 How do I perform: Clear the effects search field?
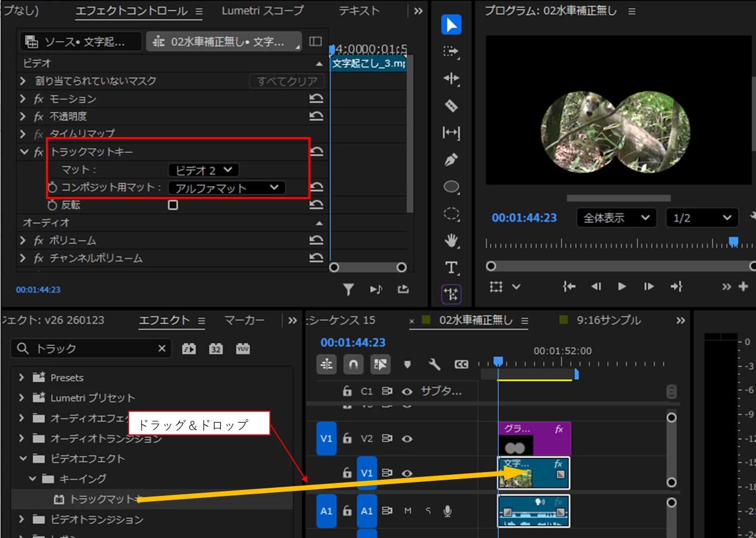click(x=161, y=349)
